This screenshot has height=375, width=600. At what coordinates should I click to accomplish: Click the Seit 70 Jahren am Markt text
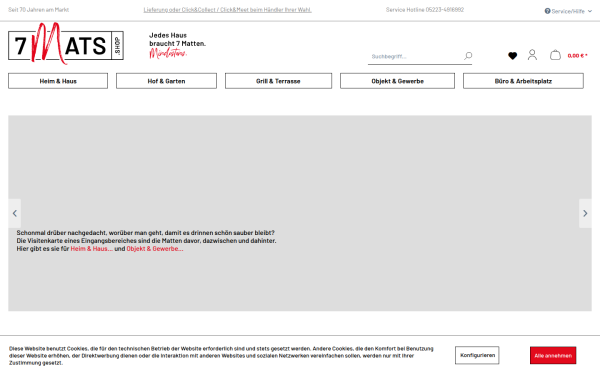(x=39, y=10)
